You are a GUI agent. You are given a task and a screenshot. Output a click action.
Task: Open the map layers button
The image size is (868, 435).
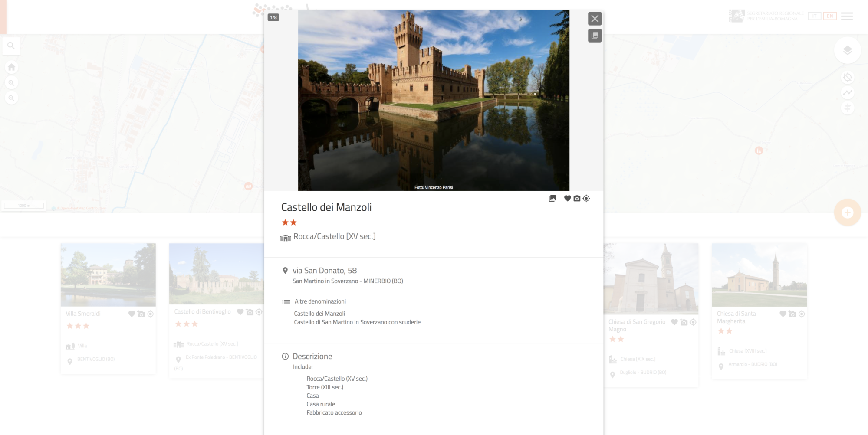tap(848, 50)
